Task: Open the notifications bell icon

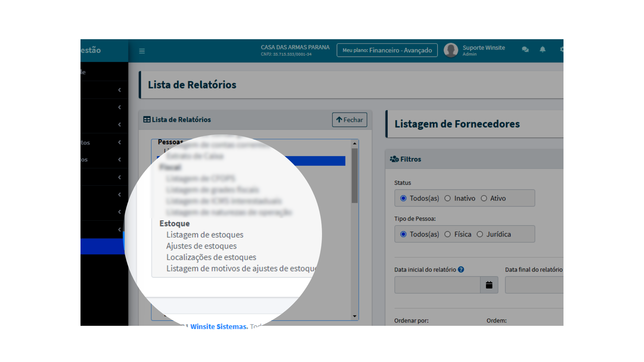Action: coord(543,50)
